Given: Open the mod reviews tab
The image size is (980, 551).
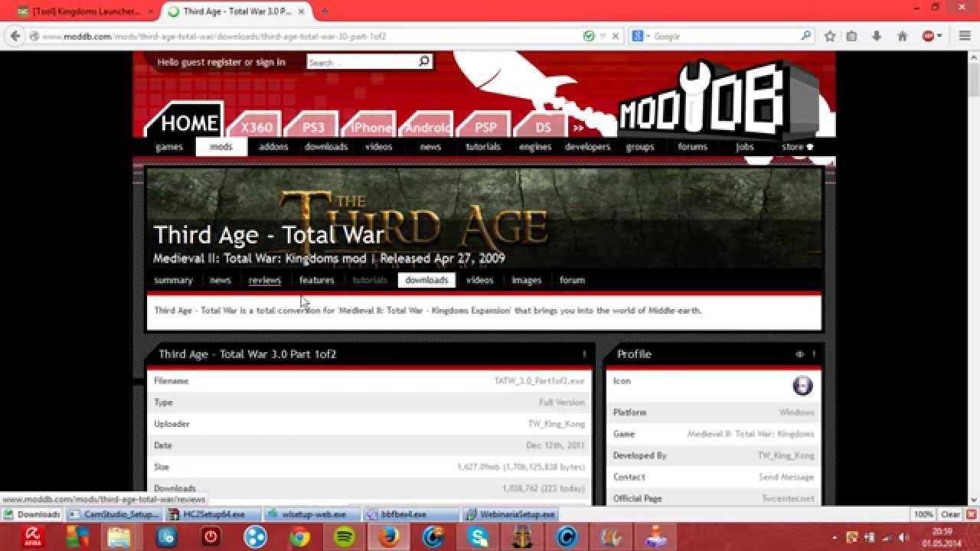Looking at the screenshot, I should tap(265, 280).
